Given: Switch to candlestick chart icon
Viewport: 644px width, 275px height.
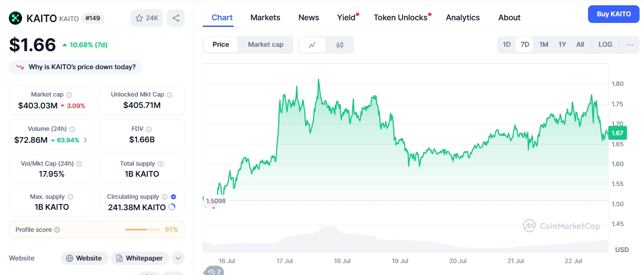Looking at the screenshot, I should coord(339,45).
